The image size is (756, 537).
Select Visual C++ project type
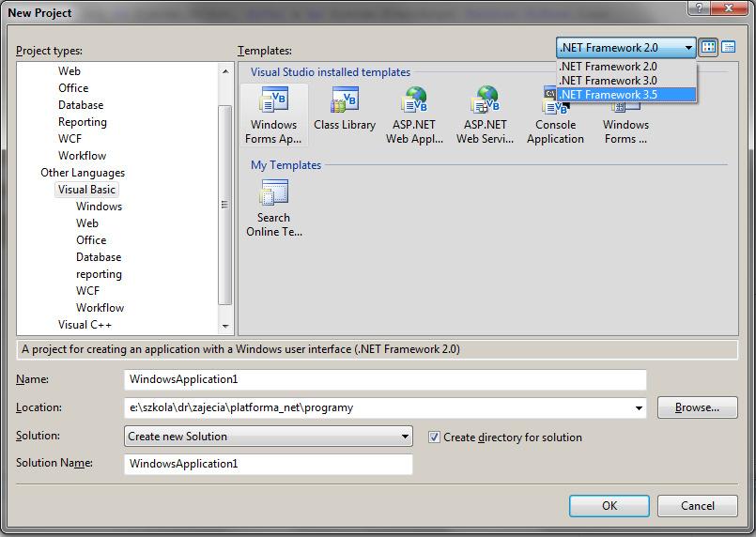tap(85, 325)
